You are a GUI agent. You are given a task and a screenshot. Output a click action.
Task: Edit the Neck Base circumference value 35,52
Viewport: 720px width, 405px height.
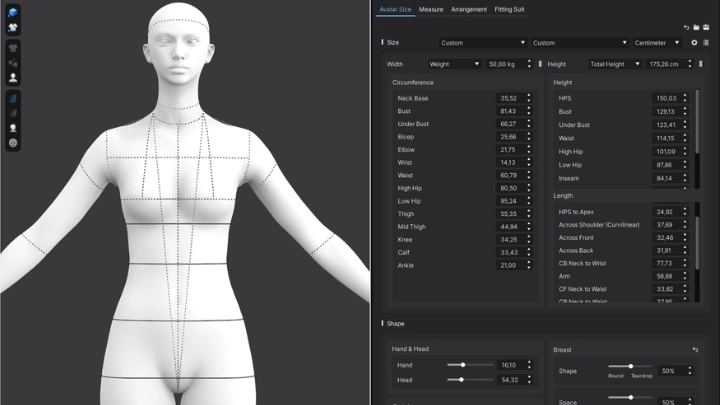(510, 98)
